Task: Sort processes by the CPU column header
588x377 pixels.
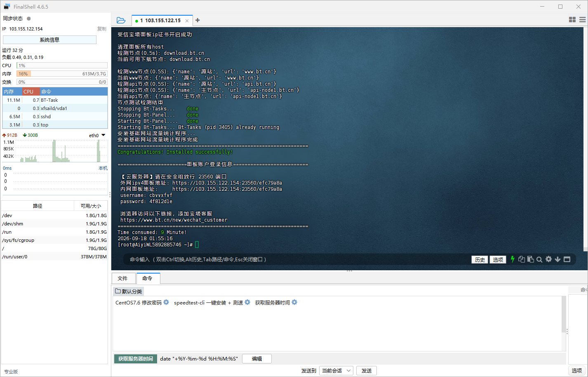Action: [x=31, y=91]
